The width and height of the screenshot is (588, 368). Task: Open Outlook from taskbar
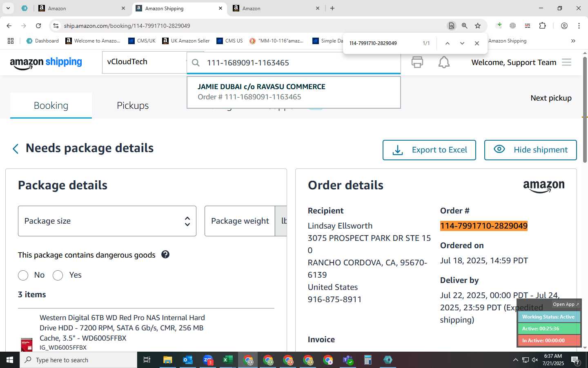tap(188, 360)
